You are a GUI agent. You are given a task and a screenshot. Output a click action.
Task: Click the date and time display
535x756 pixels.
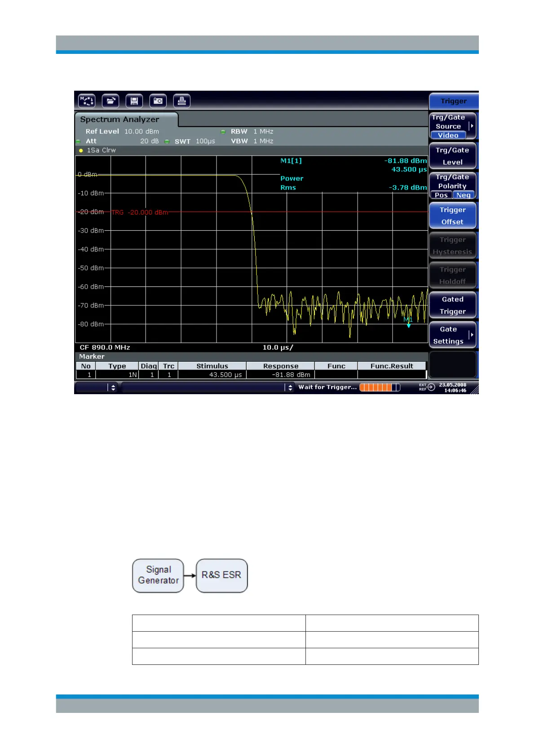452,387
